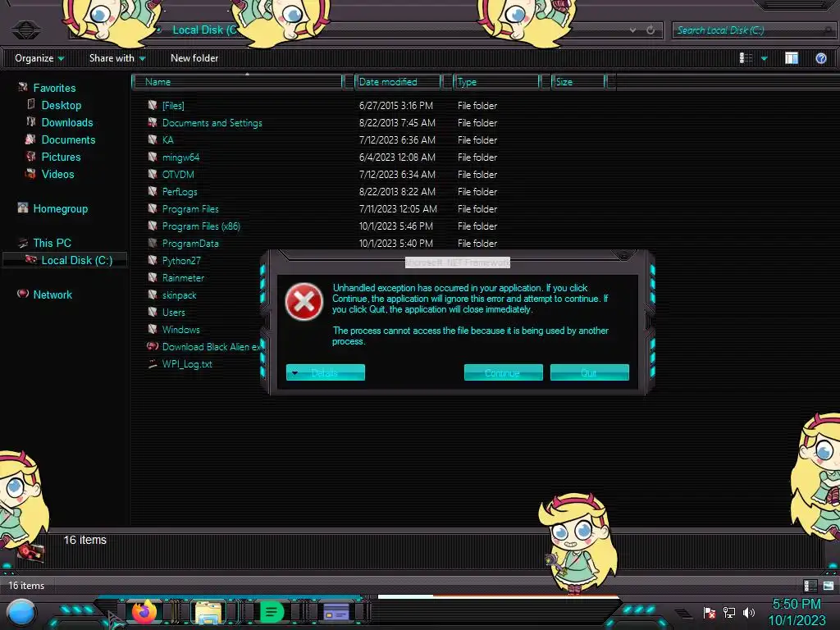Viewport: 840px width, 630px height.
Task: Sort by the Name column header
Action: [238, 82]
